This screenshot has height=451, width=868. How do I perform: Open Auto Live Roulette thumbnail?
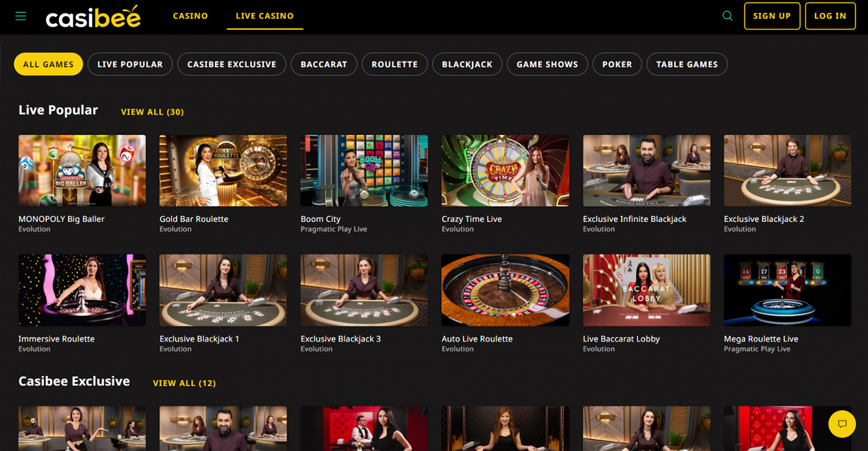coord(506,290)
